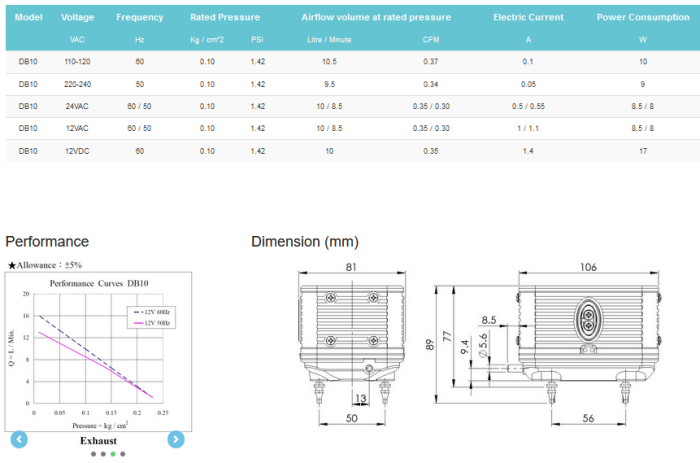The height and width of the screenshot is (463, 700).
Task: Click the next arrow under the performance chart
Action: coord(176,439)
